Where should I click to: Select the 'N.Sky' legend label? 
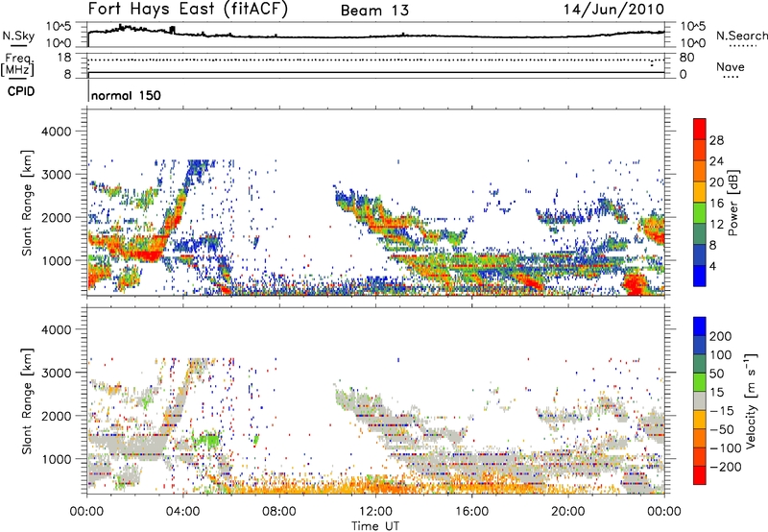point(18,36)
